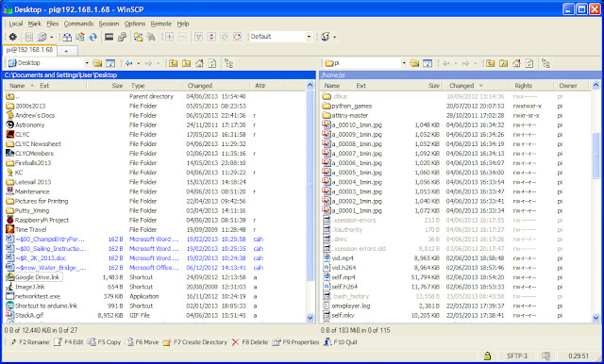
Task: Open local directory folder icon
Action: [x=97, y=63]
